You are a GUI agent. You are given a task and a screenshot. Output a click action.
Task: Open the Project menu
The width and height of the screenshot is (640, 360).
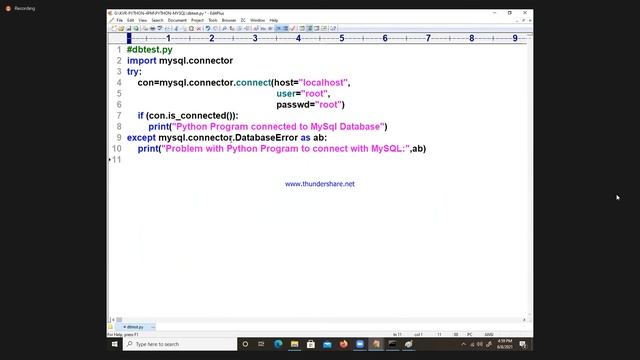(198, 20)
